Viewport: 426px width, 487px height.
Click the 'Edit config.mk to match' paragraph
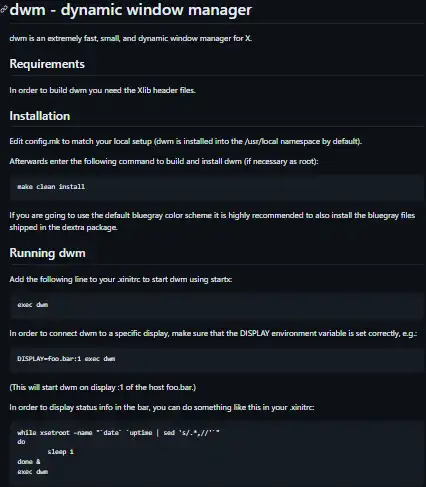186,141
